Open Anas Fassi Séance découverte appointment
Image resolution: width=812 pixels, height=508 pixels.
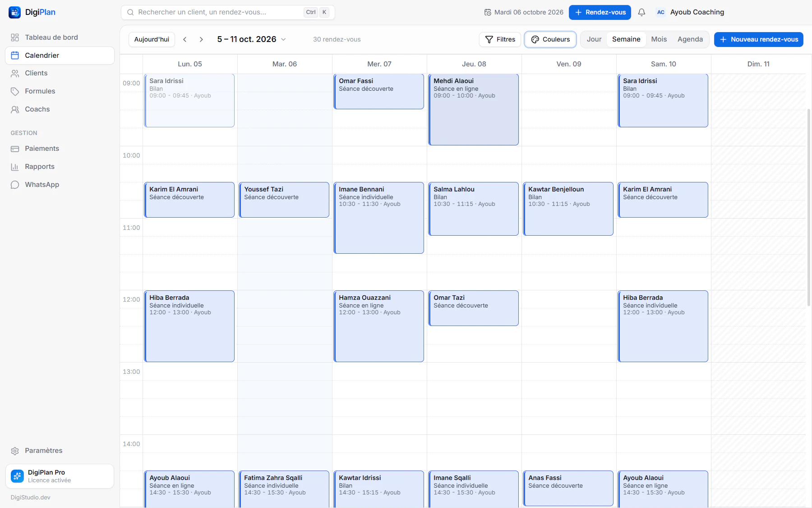[568, 488]
